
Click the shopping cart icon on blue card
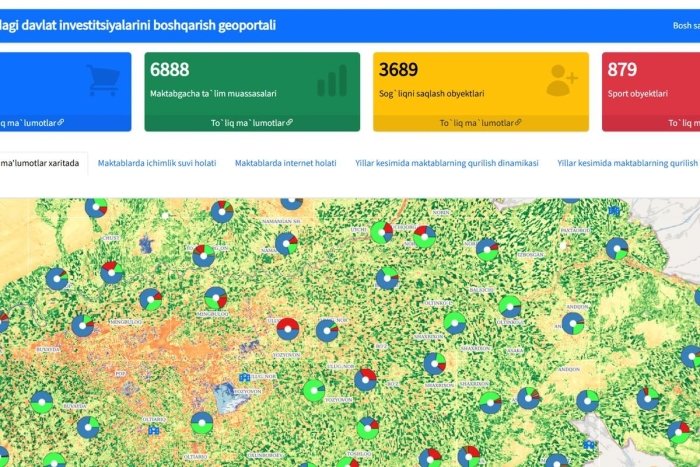coord(103,80)
